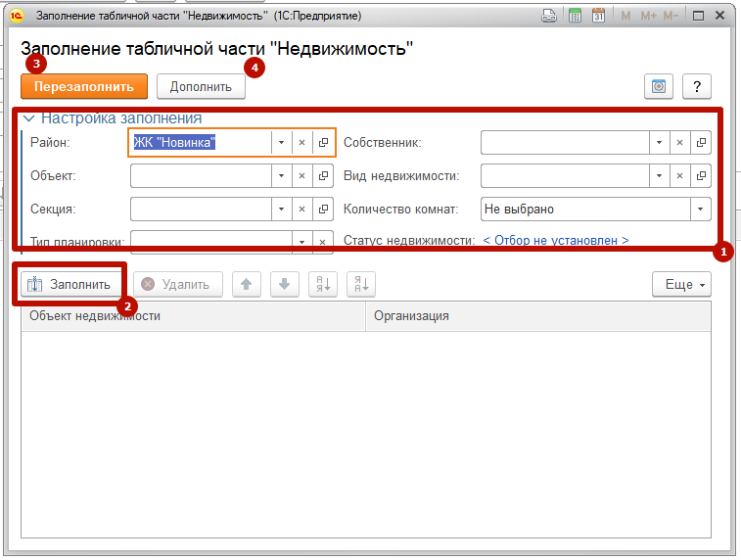Move row up with arrow icon
The width and height of the screenshot is (741, 560).
(246, 284)
